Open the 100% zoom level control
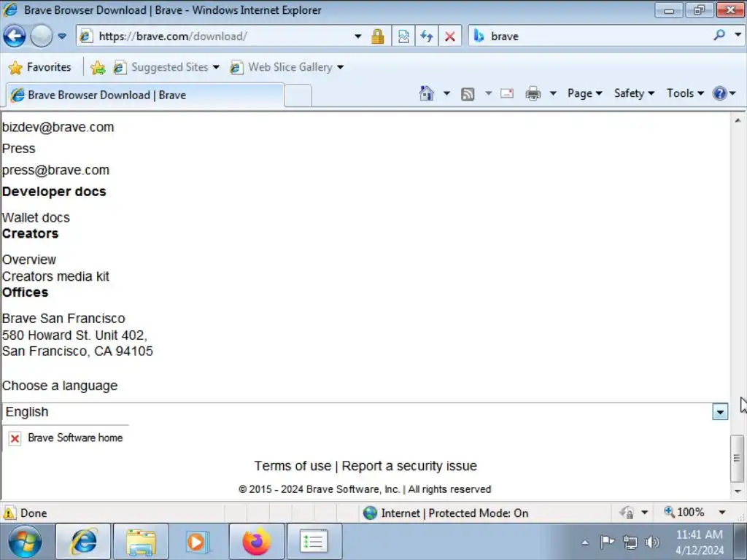This screenshot has width=747, height=560. point(694,513)
